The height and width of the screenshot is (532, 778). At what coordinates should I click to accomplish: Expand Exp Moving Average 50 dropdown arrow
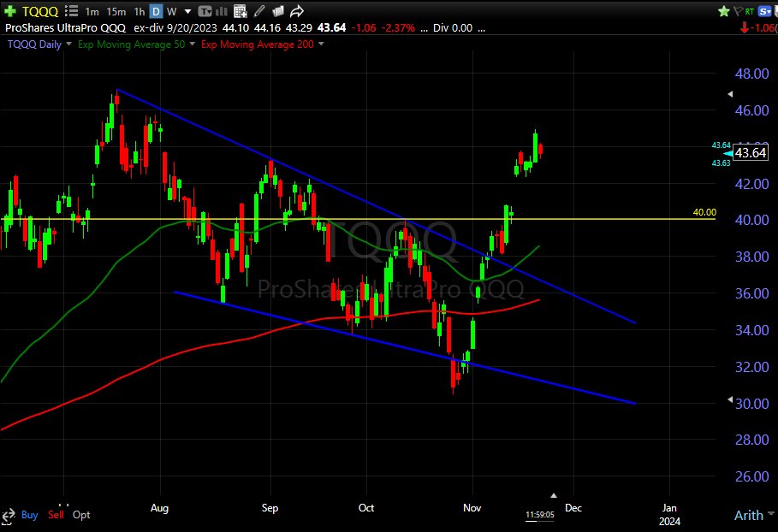pyautogui.click(x=193, y=44)
